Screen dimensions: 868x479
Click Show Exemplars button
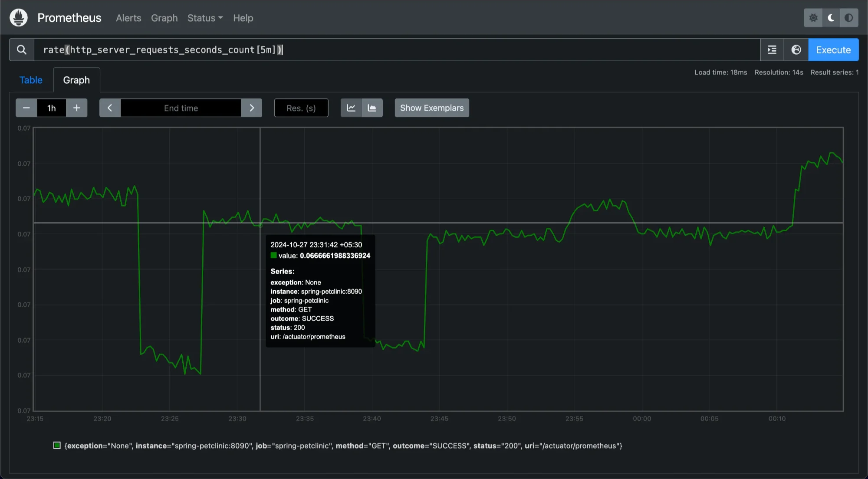click(x=432, y=108)
